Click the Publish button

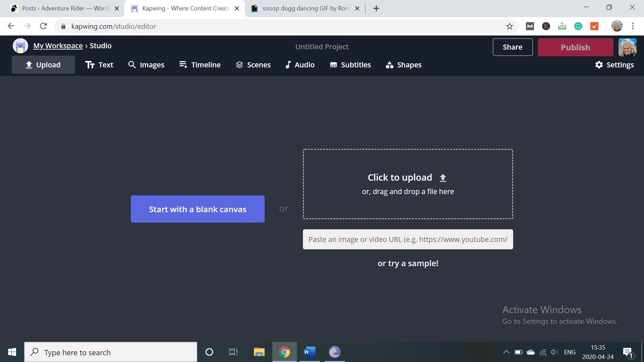point(575,47)
